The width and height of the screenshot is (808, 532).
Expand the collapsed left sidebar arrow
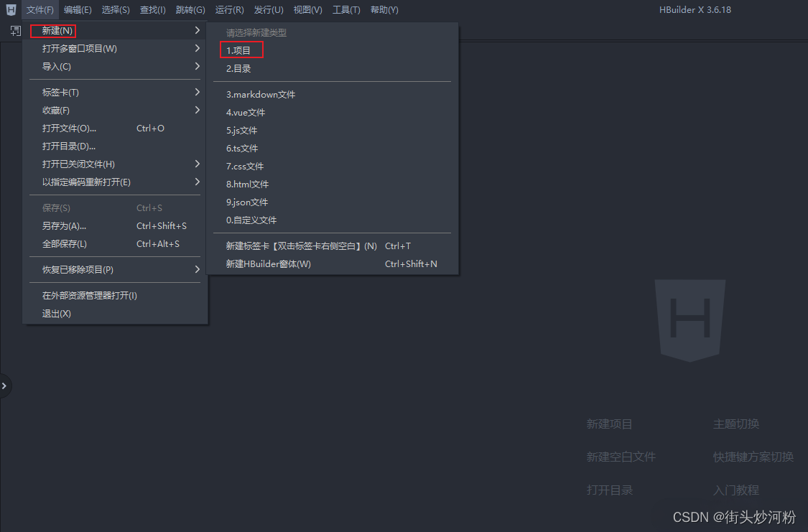click(4, 386)
